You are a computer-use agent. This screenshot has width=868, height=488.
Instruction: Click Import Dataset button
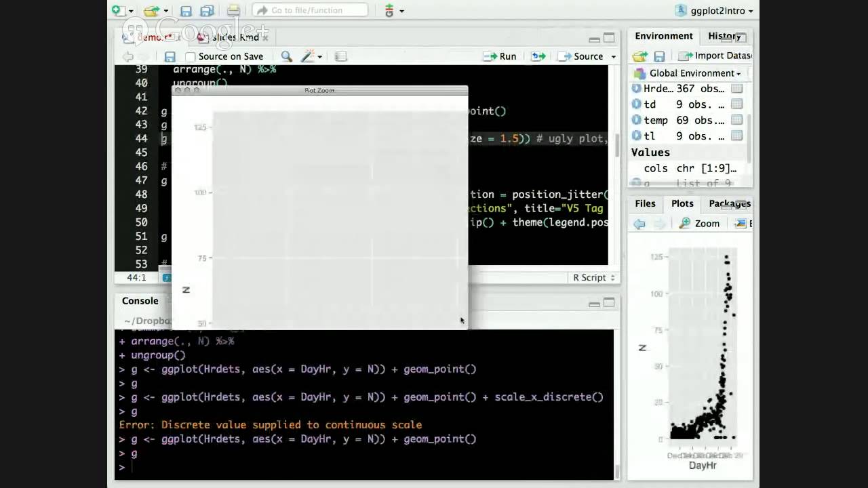(x=715, y=56)
